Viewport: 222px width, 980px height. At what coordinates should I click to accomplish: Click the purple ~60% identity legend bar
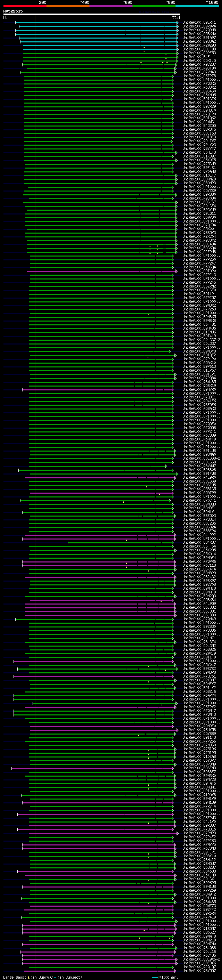(x=111, y=6)
